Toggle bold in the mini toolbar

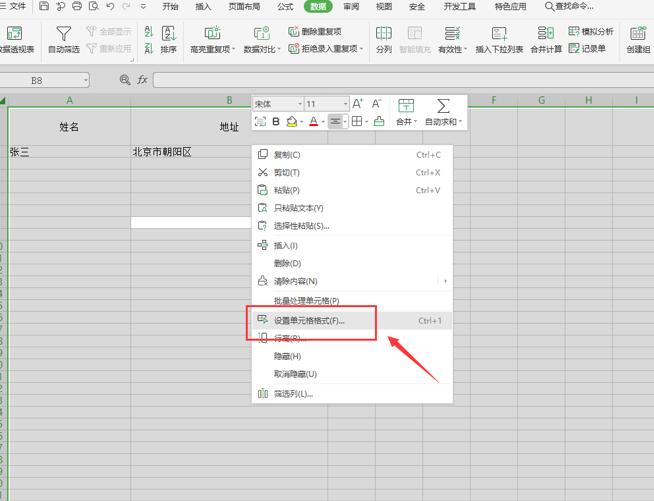coord(276,121)
